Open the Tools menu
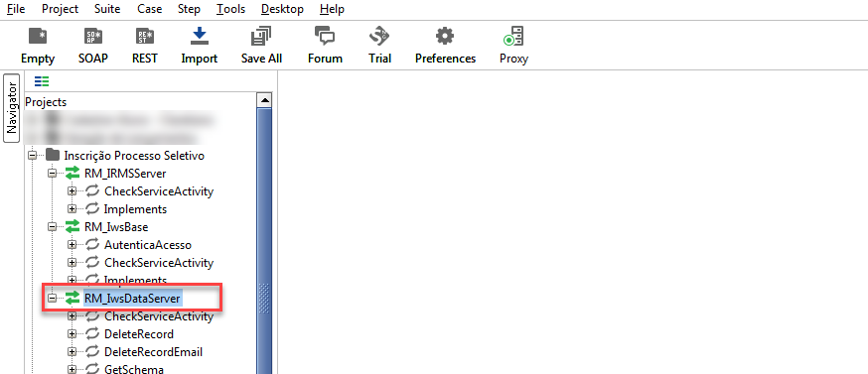 tap(230, 9)
